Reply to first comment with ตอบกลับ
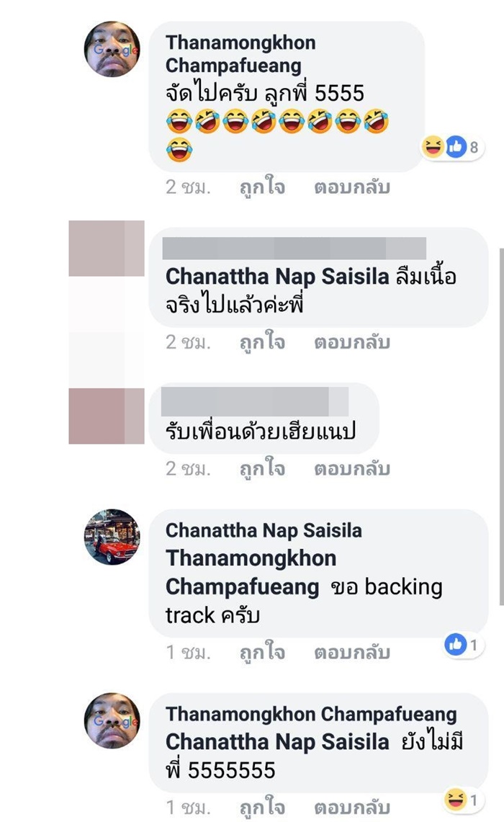The height and width of the screenshot is (822, 504). (x=352, y=187)
